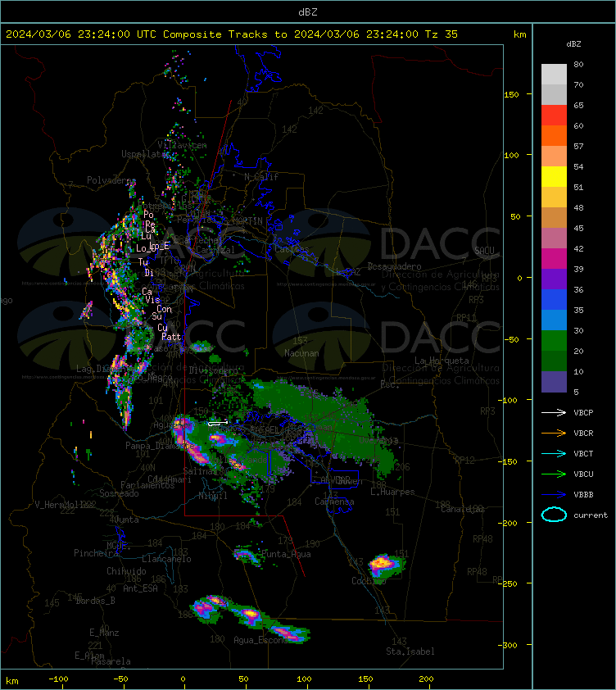Click the '150' tick on right axis
616x690 pixels.
(511, 94)
